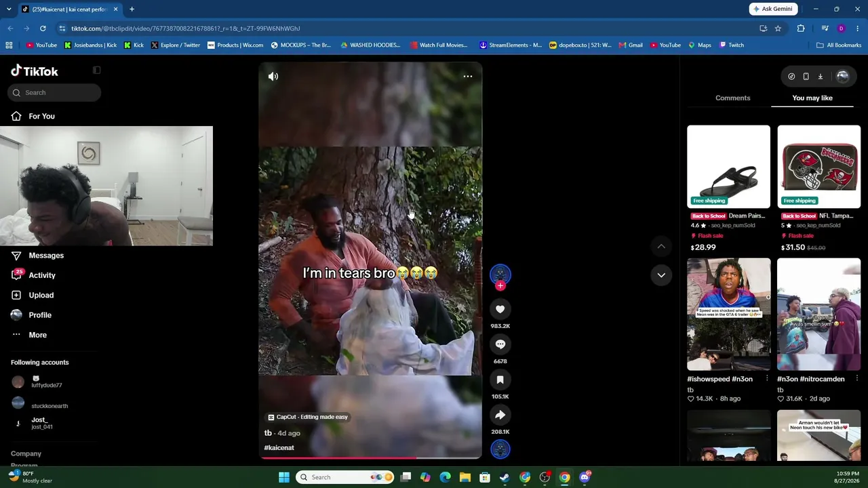Image resolution: width=868 pixels, height=488 pixels.
Task: Click the download desktop app icon
Action: [x=820, y=77]
